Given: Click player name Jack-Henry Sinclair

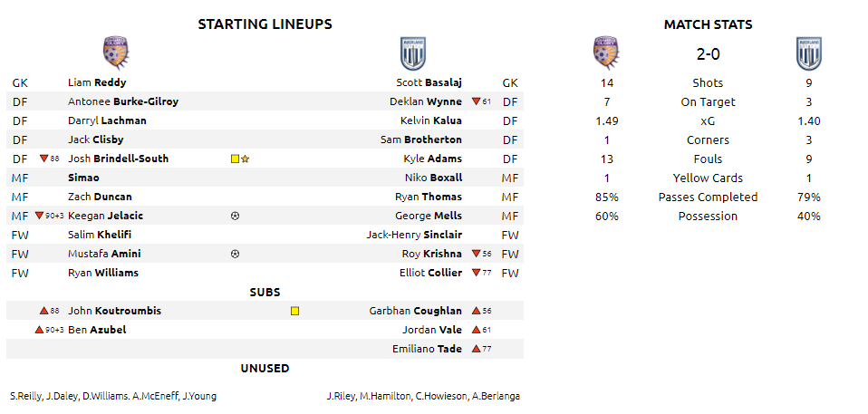Looking at the screenshot, I should click(x=414, y=235).
